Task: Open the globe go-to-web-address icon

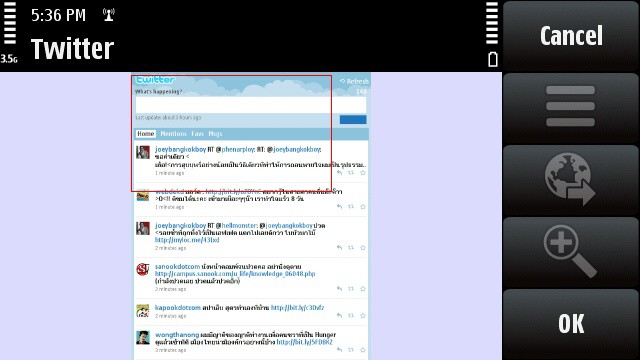Action: click(571, 180)
